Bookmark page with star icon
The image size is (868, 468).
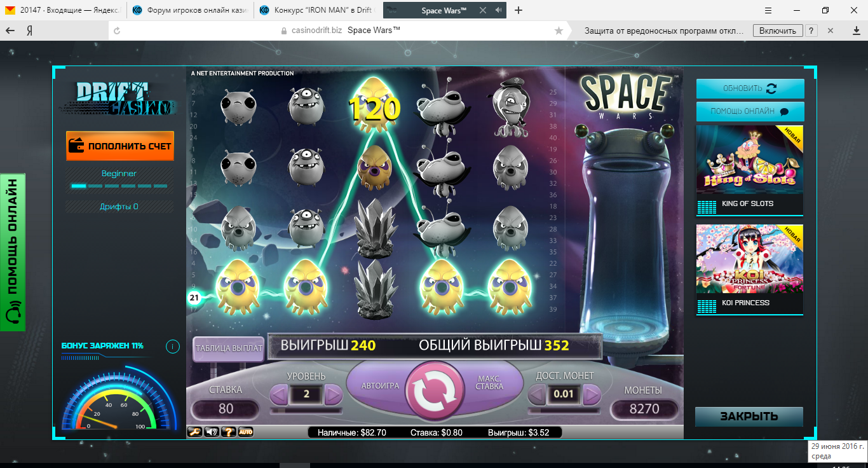pos(559,31)
